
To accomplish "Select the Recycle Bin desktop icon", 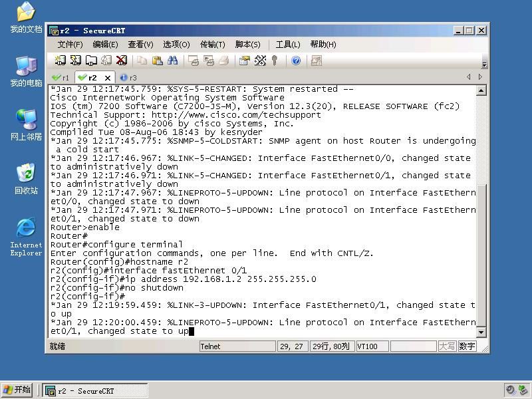I will point(26,179).
